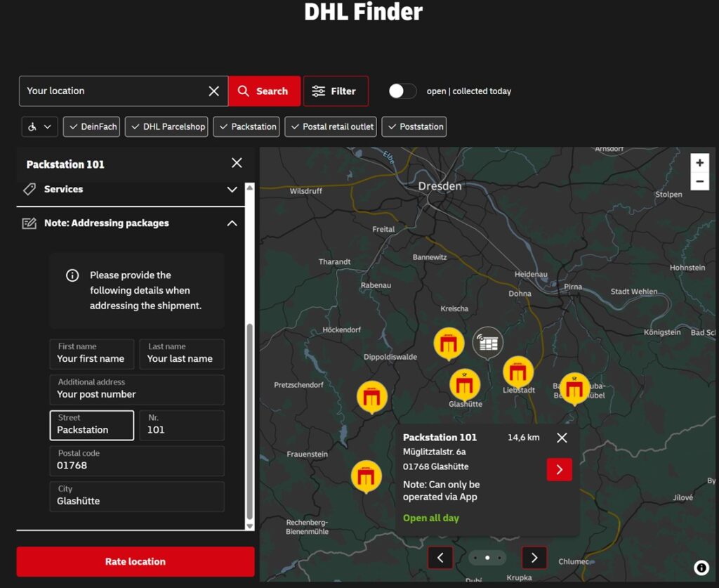This screenshot has width=719, height=588.
Task: Toggle the open | collected today switch
Action: pos(402,91)
